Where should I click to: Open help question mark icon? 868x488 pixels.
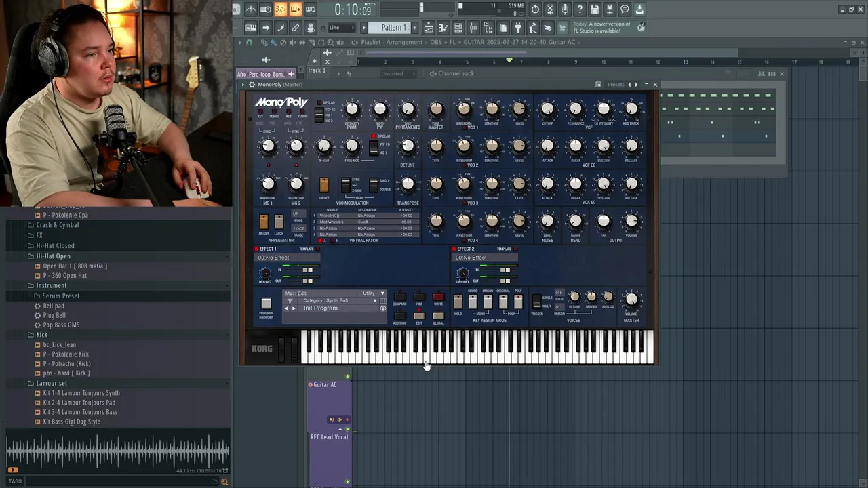coord(579,9)
